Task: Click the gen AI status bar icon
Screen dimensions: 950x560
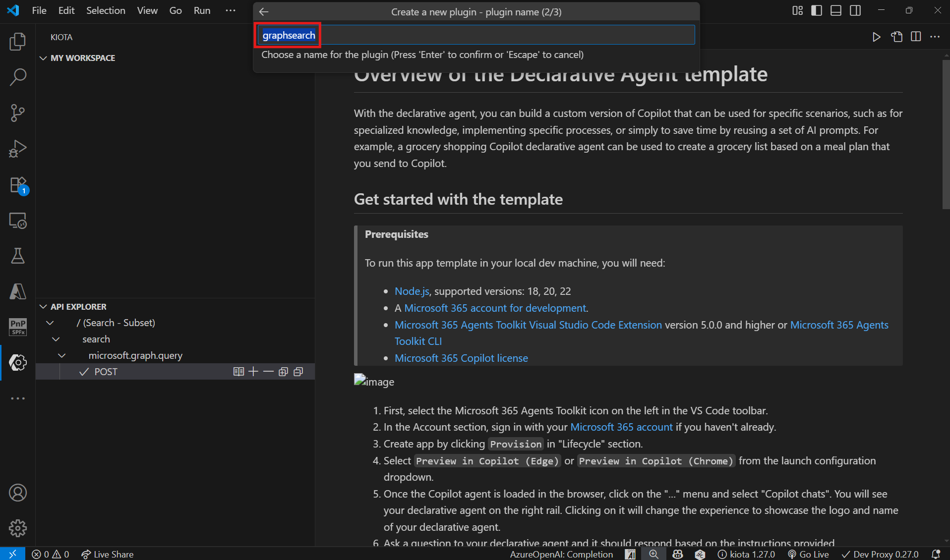Action: (631, 554)
